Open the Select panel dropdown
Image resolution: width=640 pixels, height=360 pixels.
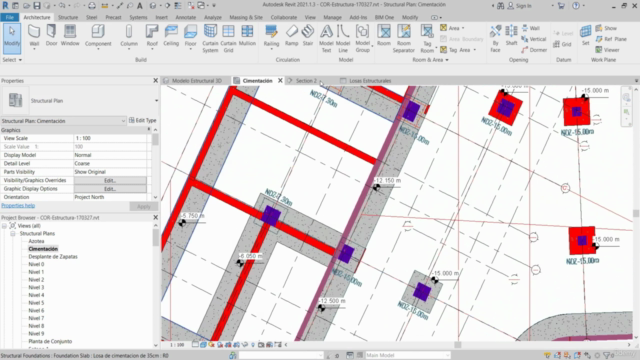[x=12, y=60]
